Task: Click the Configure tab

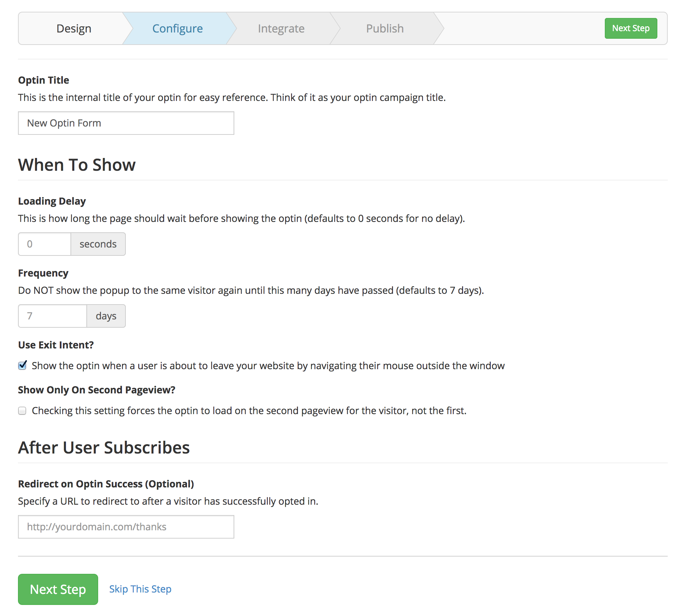Action: (177, 28)
